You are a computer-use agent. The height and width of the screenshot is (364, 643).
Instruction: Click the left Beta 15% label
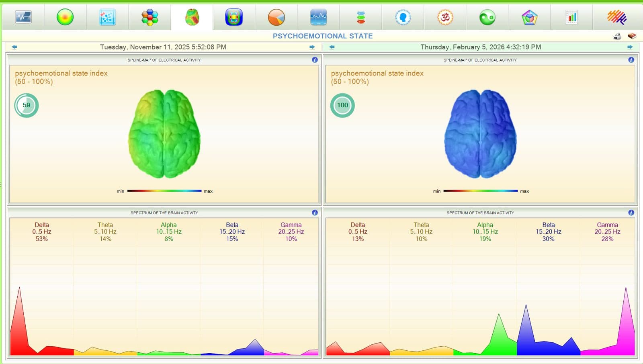(232, 232)
